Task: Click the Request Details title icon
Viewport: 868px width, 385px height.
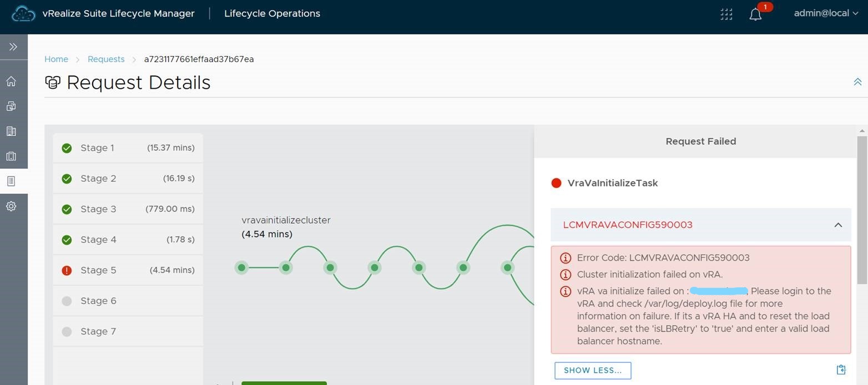Action: coord(53,83)
